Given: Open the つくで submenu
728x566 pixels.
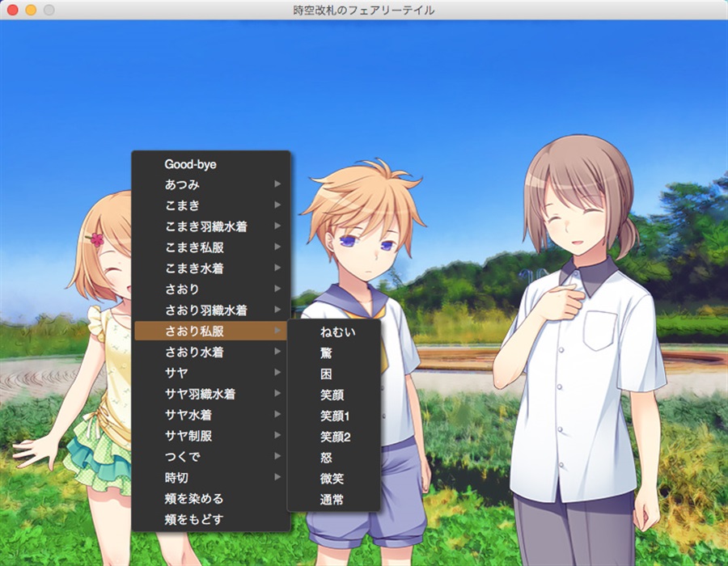Looking at the screenshot, I should point(211,457).
